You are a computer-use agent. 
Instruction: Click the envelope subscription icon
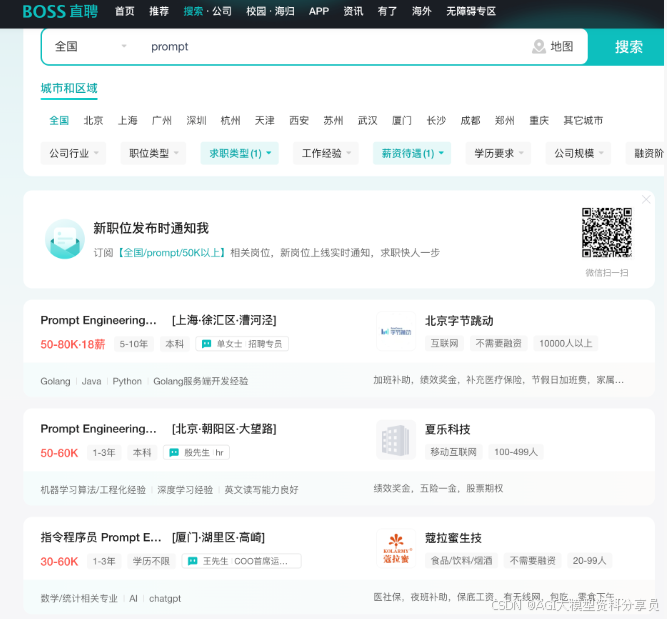click(x=65, y=239)
